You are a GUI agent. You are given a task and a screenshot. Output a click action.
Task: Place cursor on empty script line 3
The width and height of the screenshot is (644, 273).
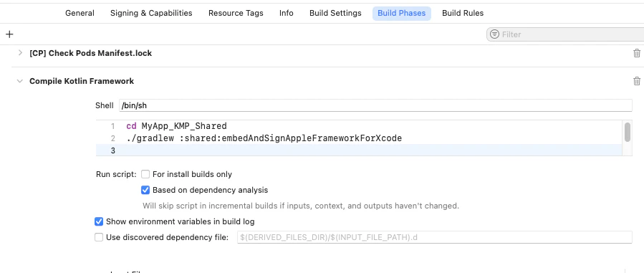359,150
